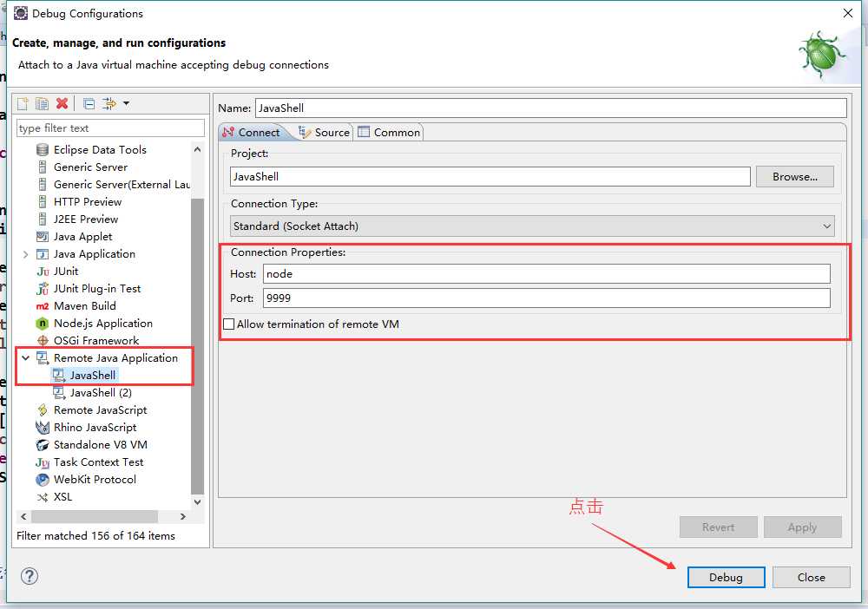Click the Java Application icon
868x609 pixels.
pos(42,254)
